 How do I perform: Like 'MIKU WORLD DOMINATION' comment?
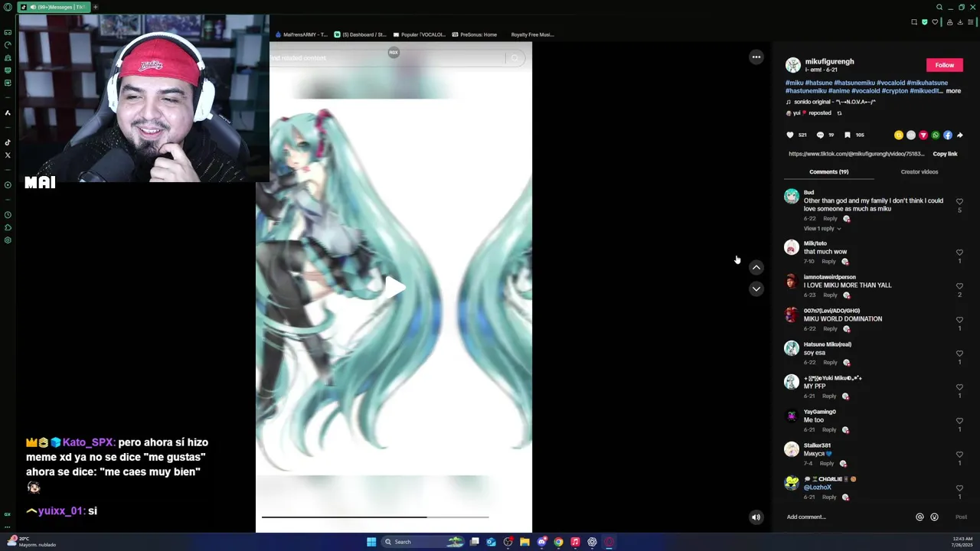(959, 320)
